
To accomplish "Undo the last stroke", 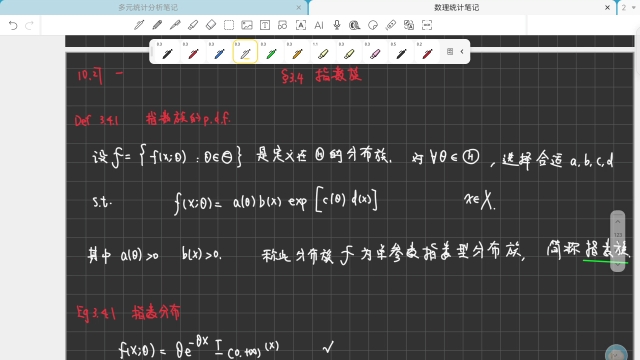I will click(13, 25).
